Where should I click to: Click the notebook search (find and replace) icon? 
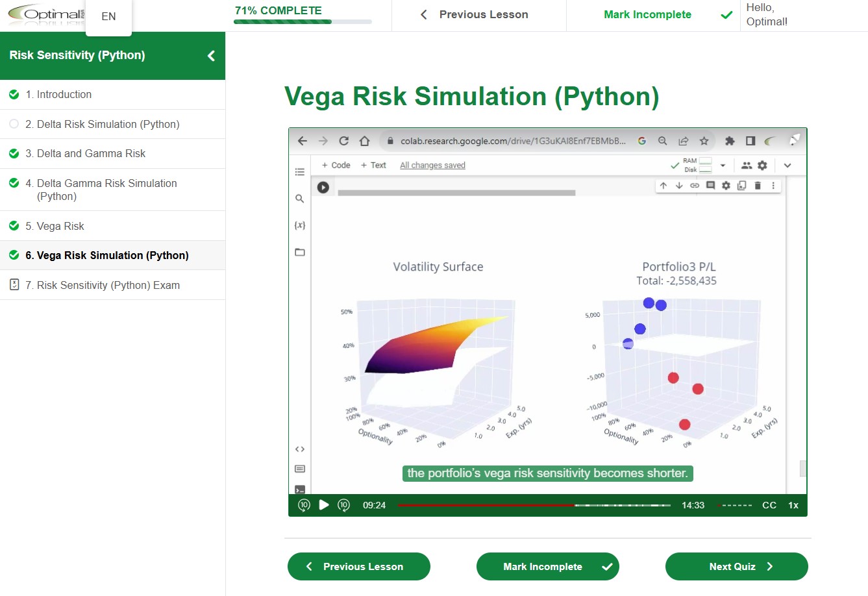click(299, 199)
